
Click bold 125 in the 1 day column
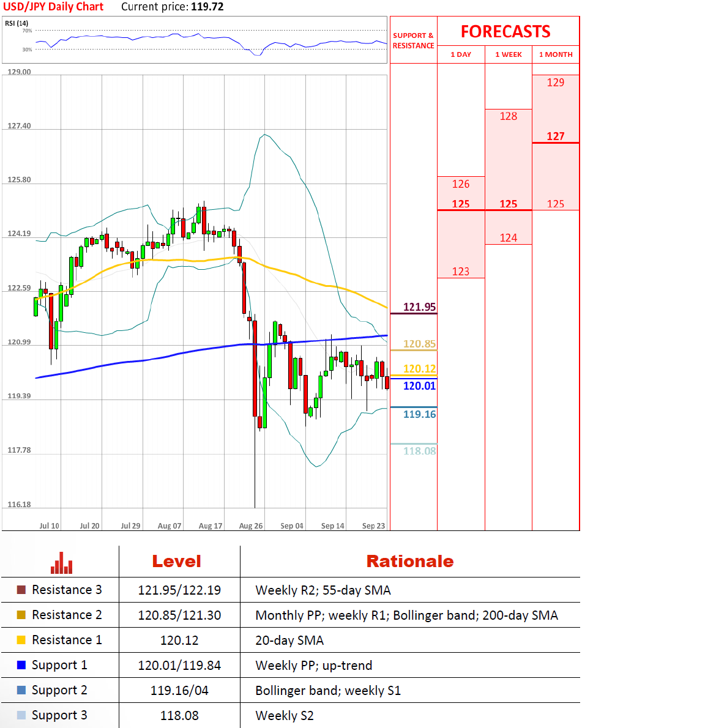pyautogui.click(x=461, y=204)
